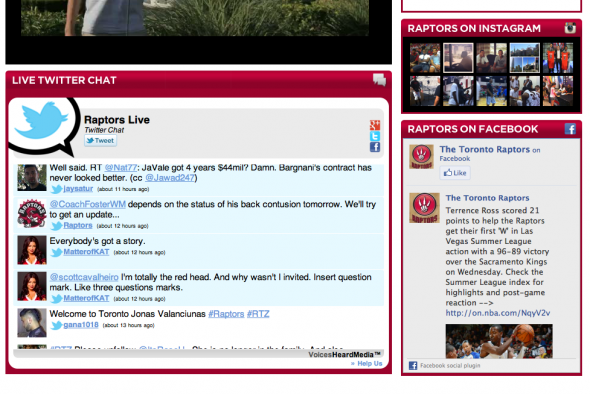Open the #Raptors hashtag link
Screen dimensions: 590x394
pos(226,314)
